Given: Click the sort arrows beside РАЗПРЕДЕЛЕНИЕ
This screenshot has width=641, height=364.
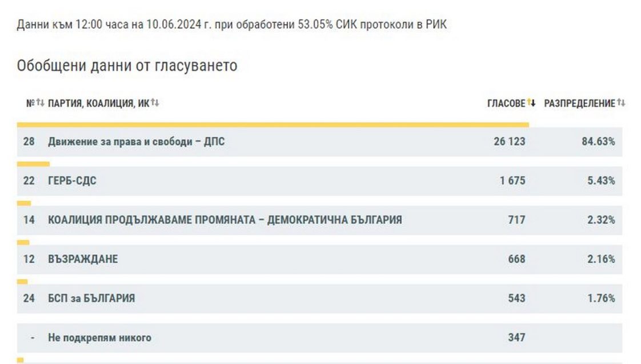Looking at the screenshot, I should pyautogui.click(x=621, y=103).
